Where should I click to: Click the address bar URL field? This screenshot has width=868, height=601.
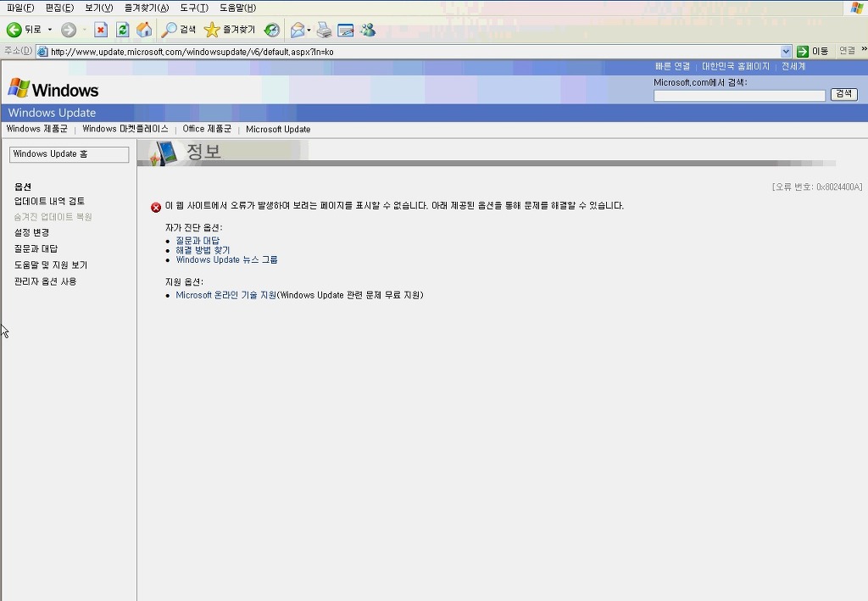tap(414, 52)
